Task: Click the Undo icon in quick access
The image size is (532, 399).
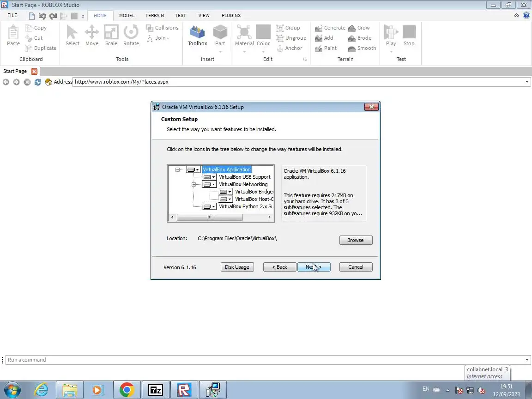Action: pos(42,16)
